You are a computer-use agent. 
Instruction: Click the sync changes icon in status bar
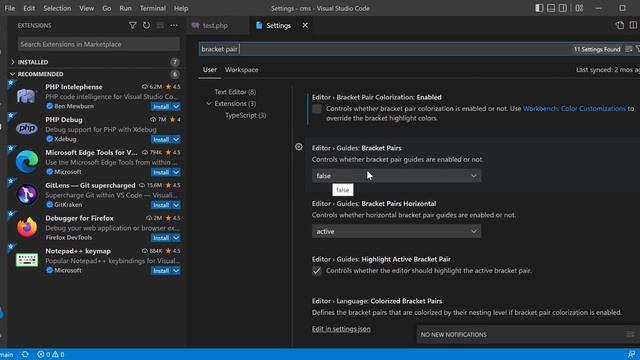click(25, 354)
